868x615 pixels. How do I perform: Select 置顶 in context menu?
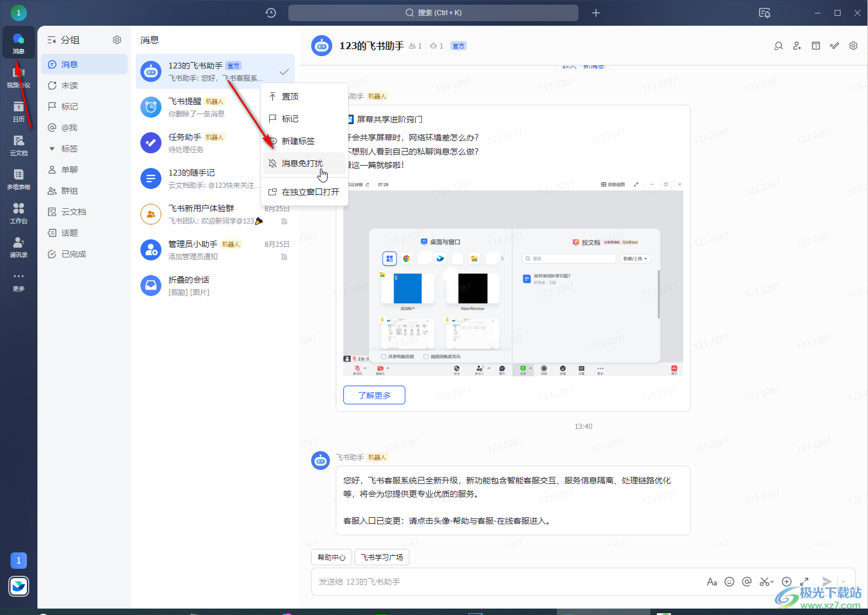[304, 97]
